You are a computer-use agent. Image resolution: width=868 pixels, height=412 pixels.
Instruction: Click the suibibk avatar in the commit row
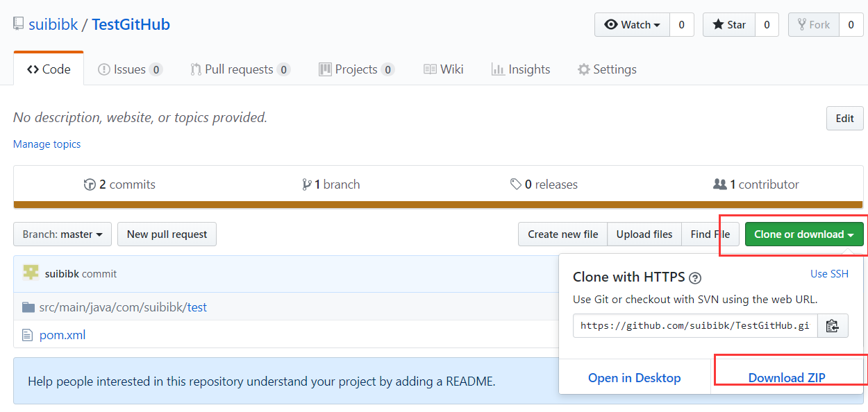31,273
